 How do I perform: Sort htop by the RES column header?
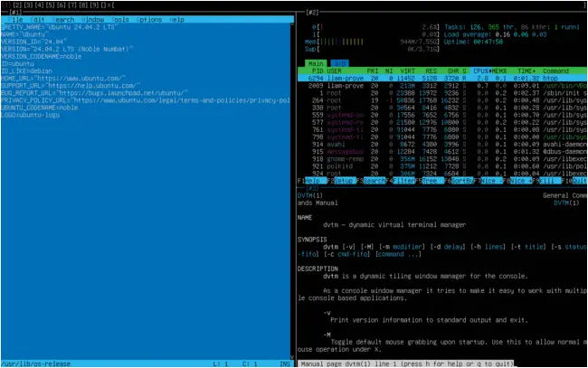click(x=432, y=71)
